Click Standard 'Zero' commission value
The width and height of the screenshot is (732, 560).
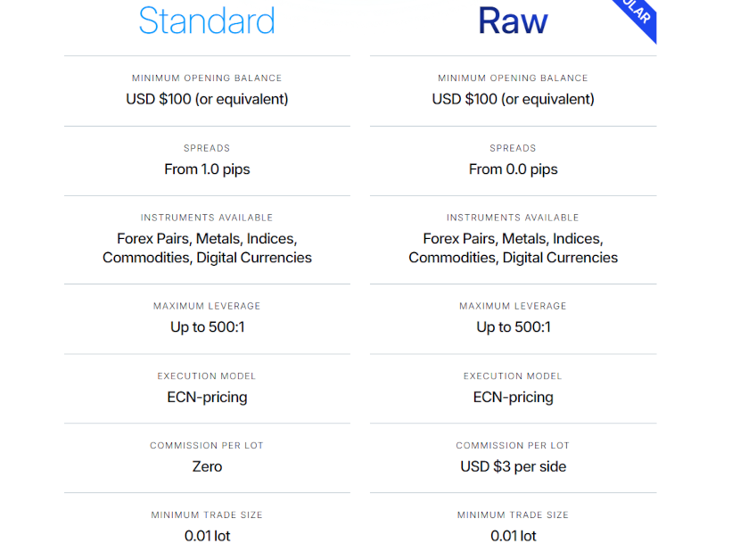point(207,466)
